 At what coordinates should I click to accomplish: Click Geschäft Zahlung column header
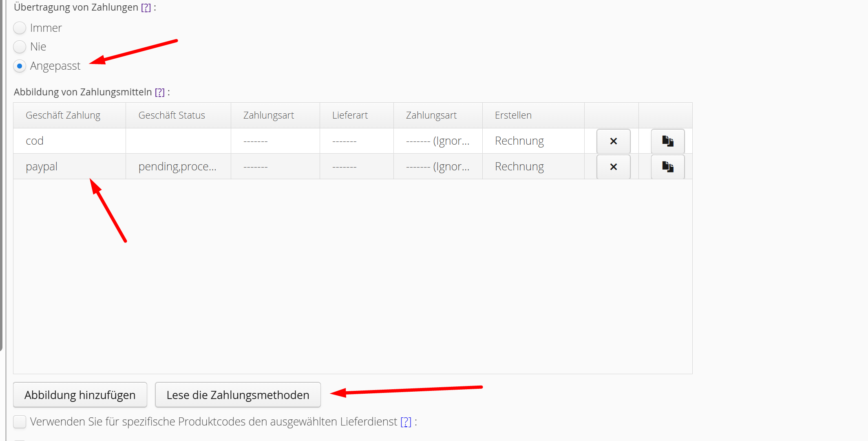pyautogui.click(x=63, y=115)
